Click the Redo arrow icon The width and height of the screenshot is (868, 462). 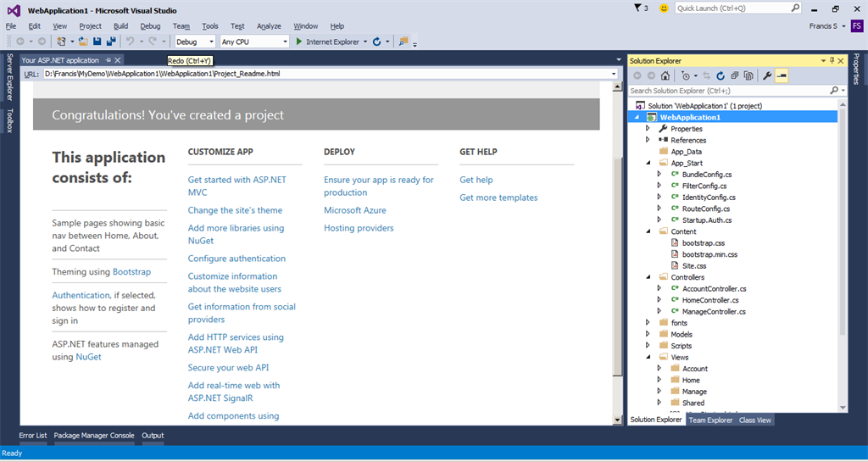pos(153,42)
